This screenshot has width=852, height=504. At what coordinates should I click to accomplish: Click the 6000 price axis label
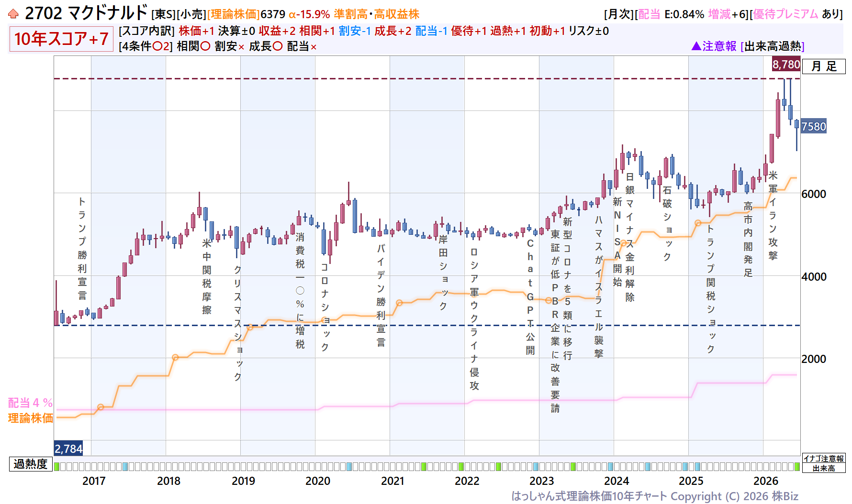click(x=814, y=194)
